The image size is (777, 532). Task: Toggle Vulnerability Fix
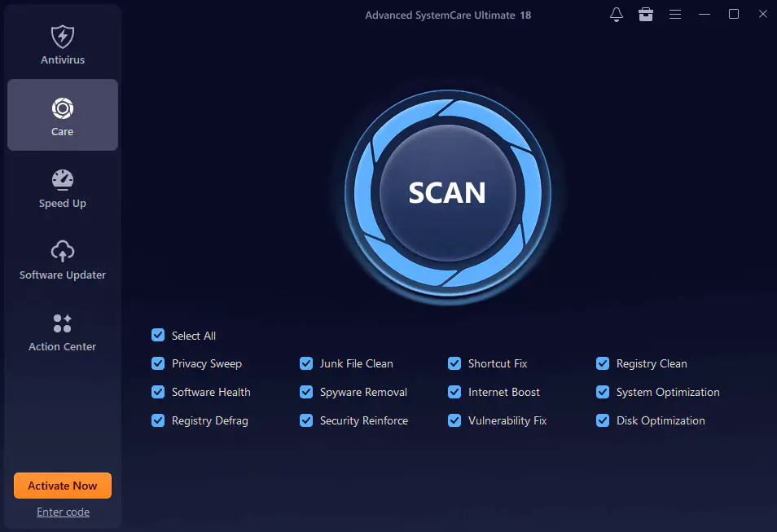454,420
